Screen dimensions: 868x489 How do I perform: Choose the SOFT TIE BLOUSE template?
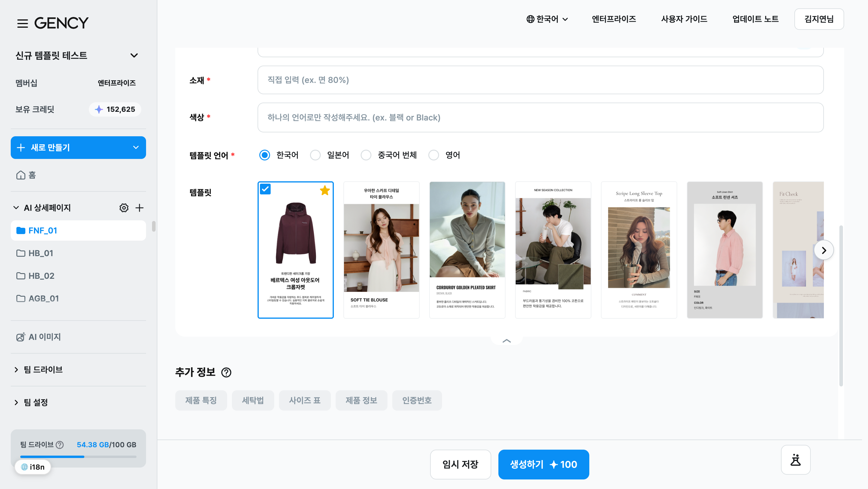[x=381, y=250]
